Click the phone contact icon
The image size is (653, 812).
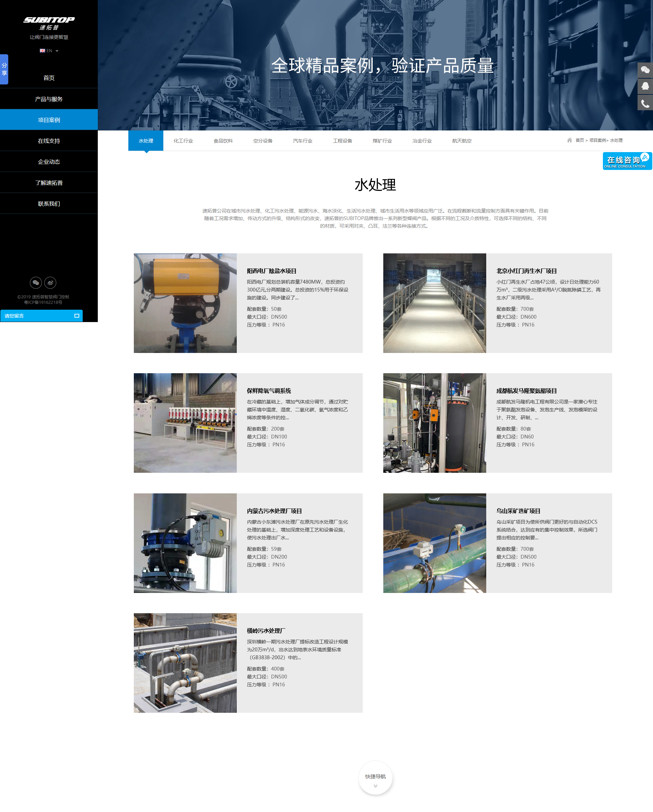[645, 103]
